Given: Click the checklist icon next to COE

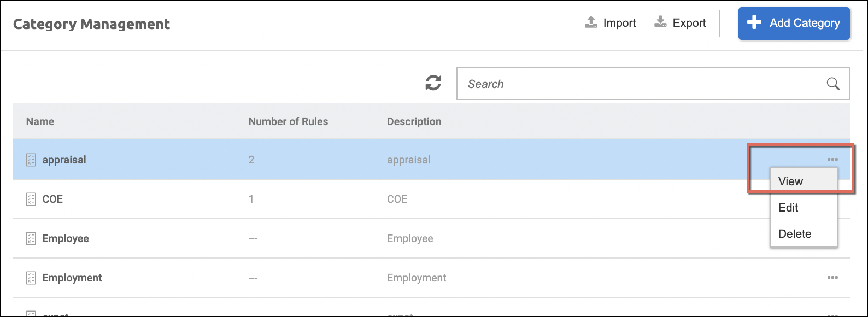Looking at the screenshot, I should [31, 199].
